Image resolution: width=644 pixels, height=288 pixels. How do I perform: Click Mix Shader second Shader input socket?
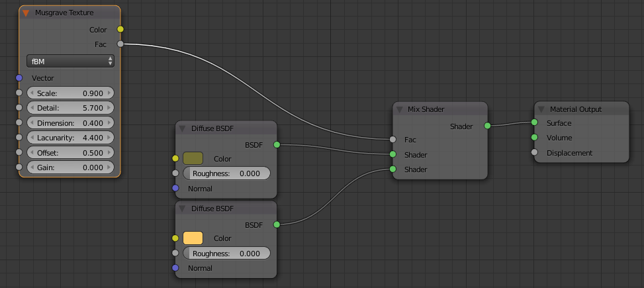tap(392, 169)
